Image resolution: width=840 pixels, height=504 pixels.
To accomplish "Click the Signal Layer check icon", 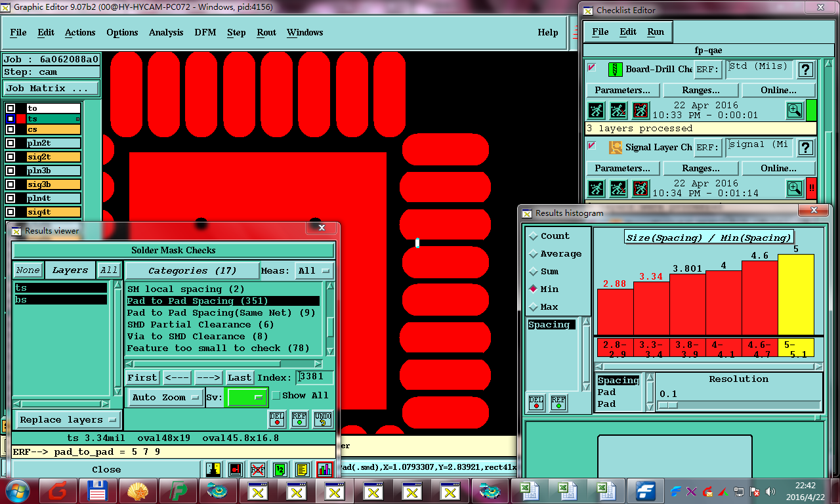I will (x=615, y=147).
